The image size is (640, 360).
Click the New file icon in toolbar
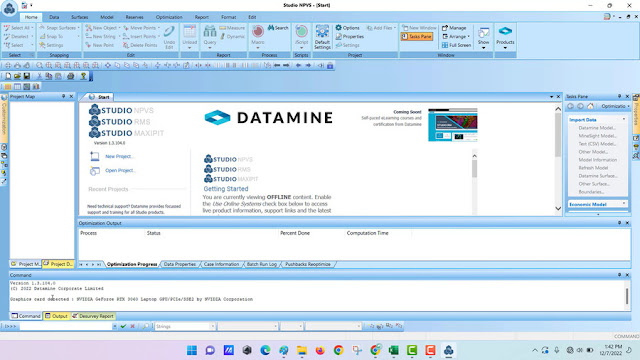pyautogui.click(x=8, y=76)
